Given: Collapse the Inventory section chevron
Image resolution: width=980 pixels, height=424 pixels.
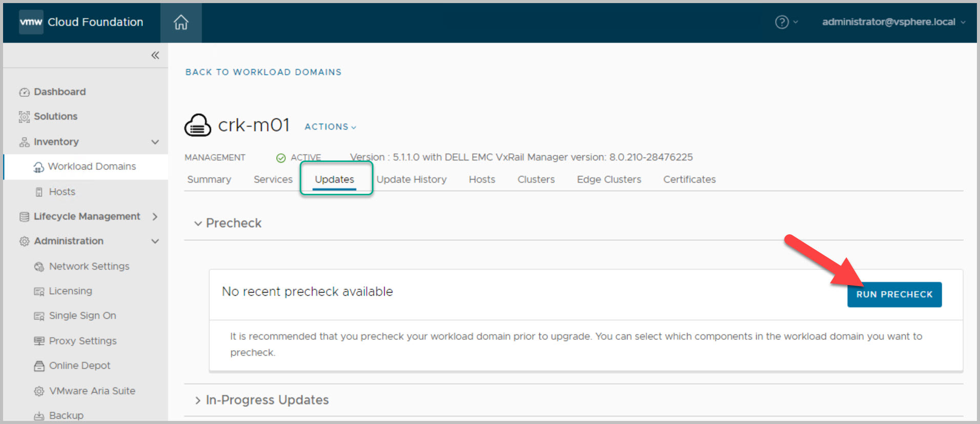Looking at the screenshot, I should (155, 142).
